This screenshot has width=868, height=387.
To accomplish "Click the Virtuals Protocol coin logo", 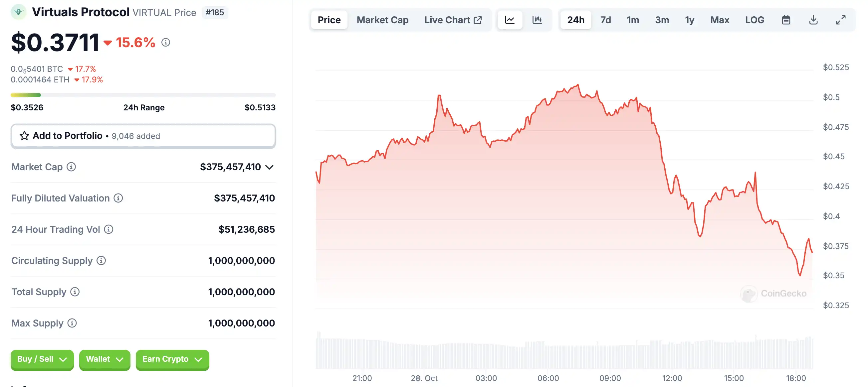I will coord(19,12).
